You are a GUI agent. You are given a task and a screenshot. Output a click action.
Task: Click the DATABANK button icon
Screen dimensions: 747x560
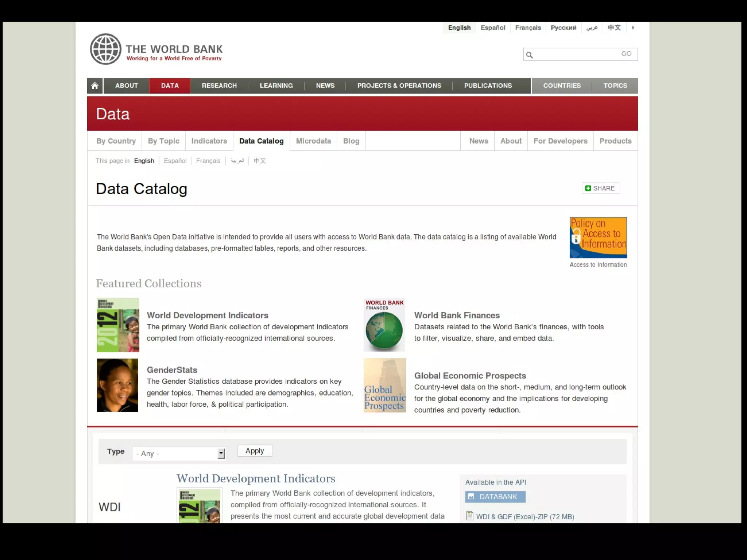coord(471,497)
